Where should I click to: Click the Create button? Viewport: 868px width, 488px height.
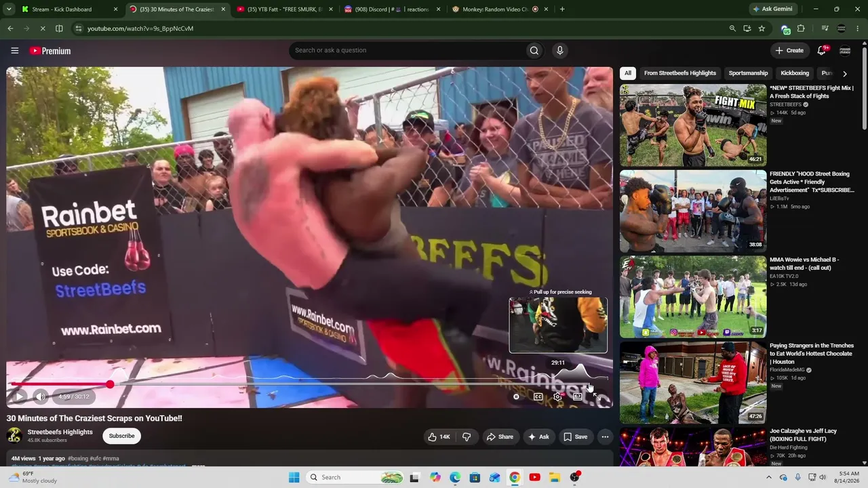click(790, 50)
